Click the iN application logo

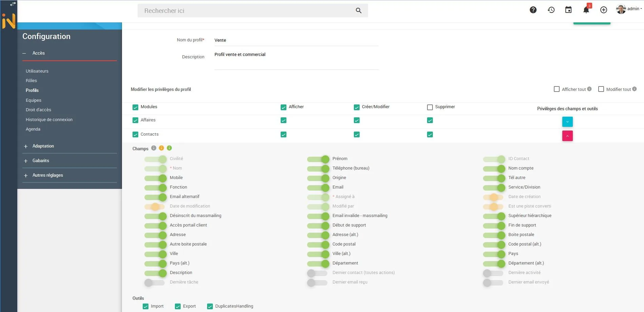8,21
